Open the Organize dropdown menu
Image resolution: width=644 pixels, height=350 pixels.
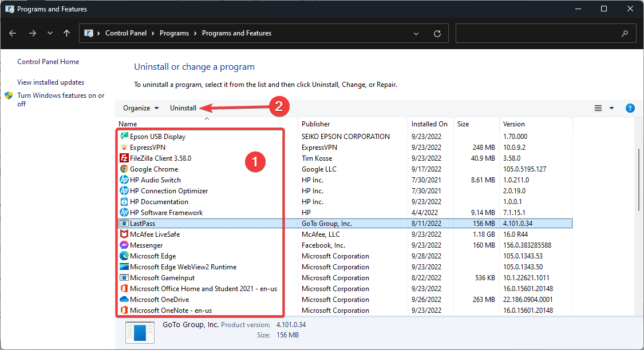[141, 108]
